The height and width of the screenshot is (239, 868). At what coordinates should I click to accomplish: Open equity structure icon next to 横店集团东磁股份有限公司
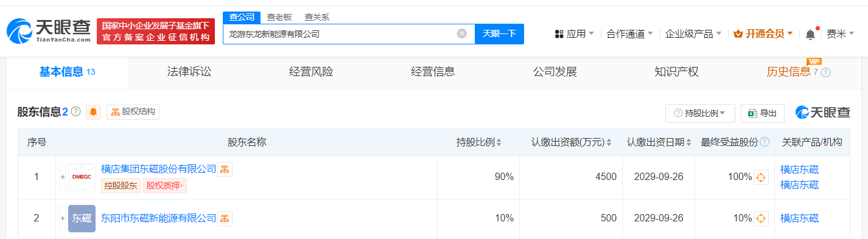[x=225, y=169]
